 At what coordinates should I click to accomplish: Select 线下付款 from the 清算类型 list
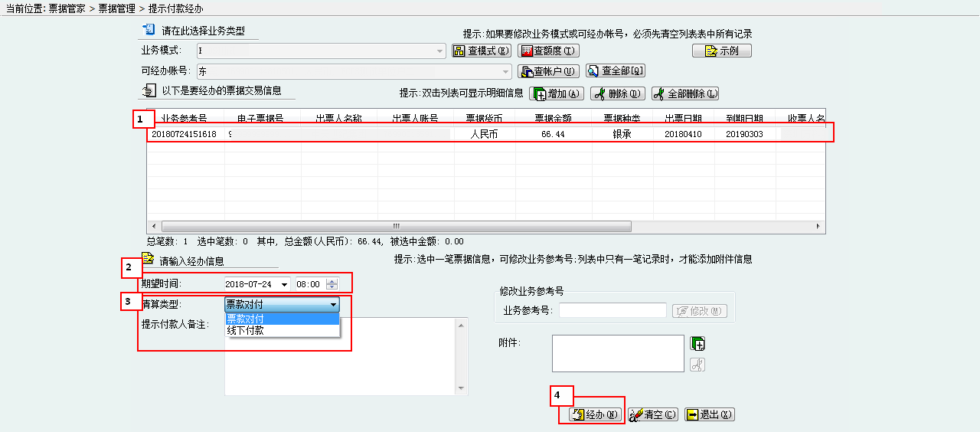pos(246,331)
